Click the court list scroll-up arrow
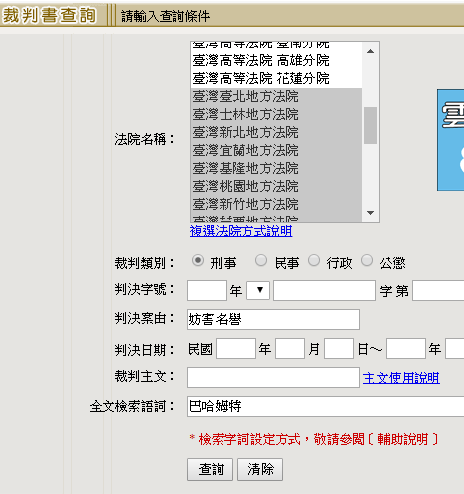464x494 pixels. [370, 51]
